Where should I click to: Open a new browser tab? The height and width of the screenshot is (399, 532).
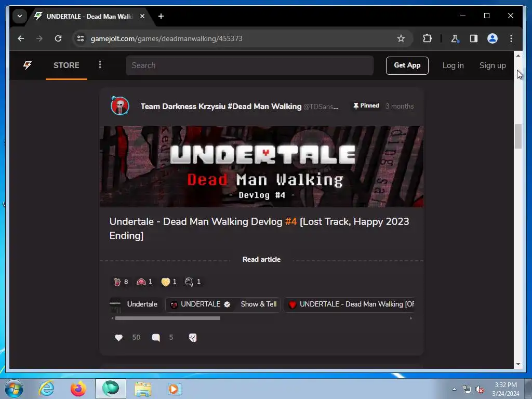(x=161, y=16)
